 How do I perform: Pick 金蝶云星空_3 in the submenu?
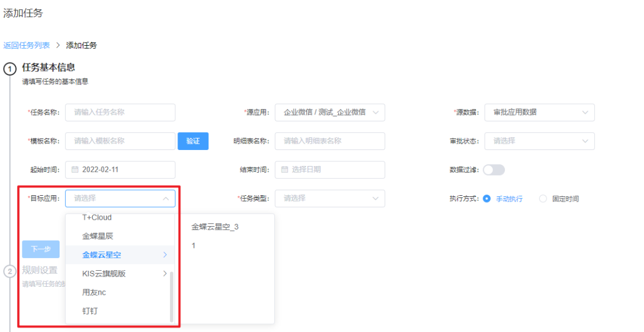pos(215,227)
